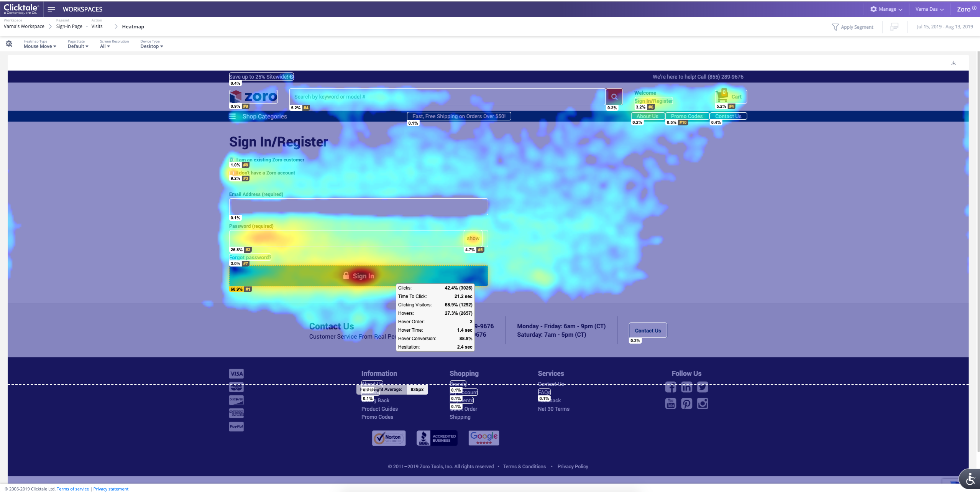Click the Forgot password? link
This screenshot has width=980, height=492.
[250, 257]
